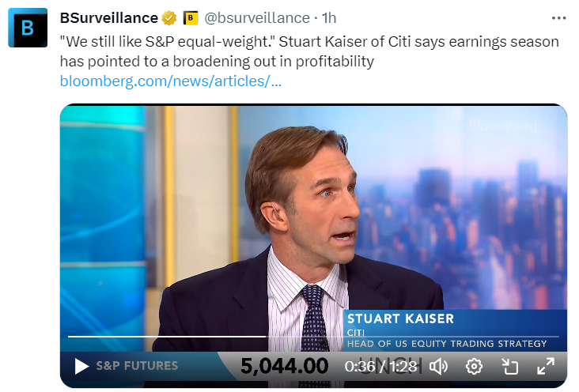The height and width of the screenshot is (392, 579).
Task: Click the S&P Futures ticker label
Action: [136, 366]
